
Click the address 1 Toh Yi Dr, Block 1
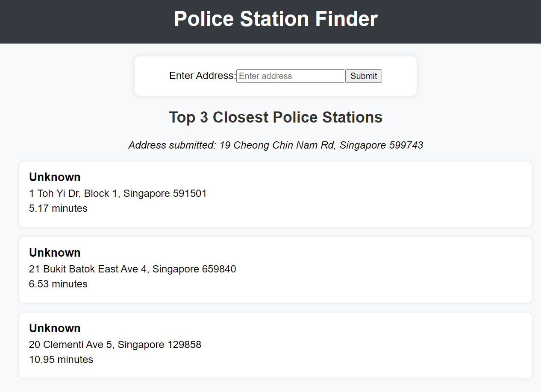point(118,193)
